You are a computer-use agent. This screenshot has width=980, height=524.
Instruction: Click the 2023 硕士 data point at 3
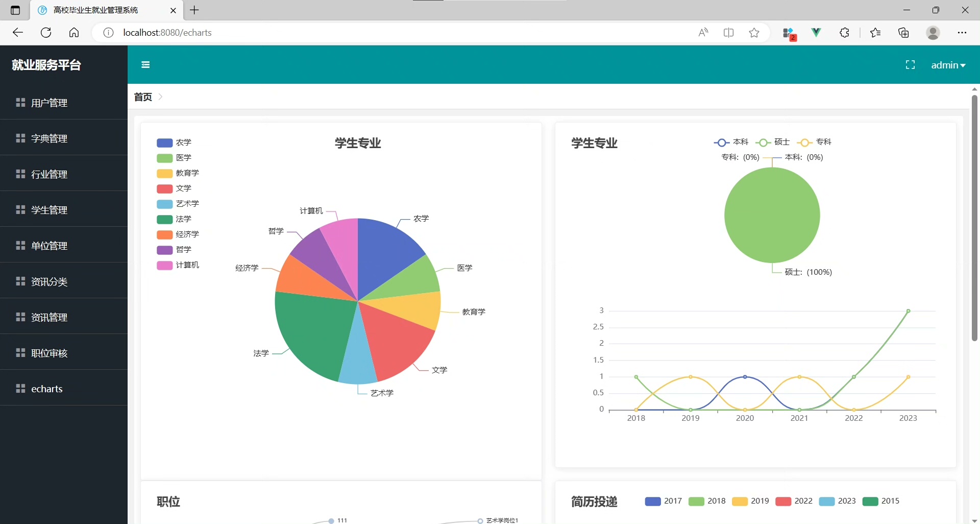tap(908, 311)
